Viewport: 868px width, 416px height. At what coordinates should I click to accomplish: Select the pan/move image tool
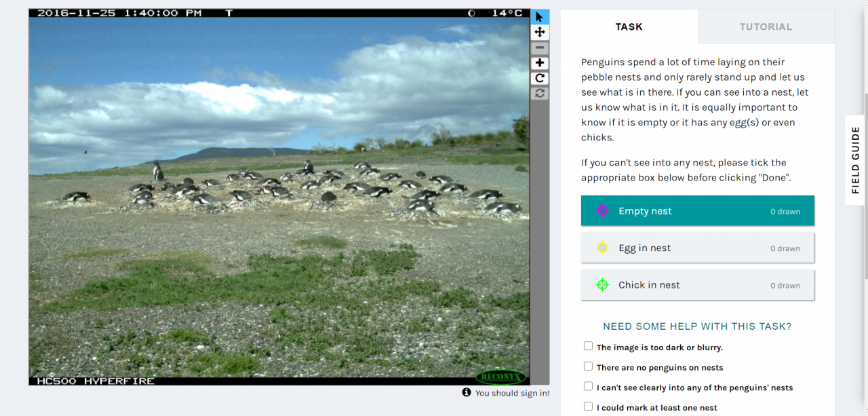click(540, 33)
